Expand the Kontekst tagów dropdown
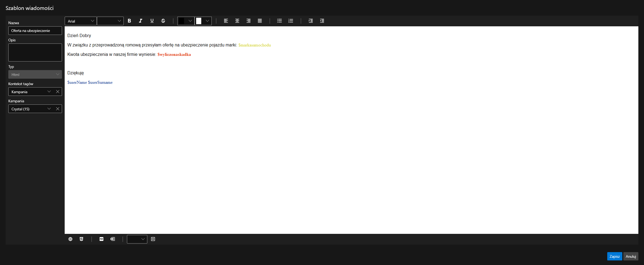644x265 pixels. coord(49,92)
